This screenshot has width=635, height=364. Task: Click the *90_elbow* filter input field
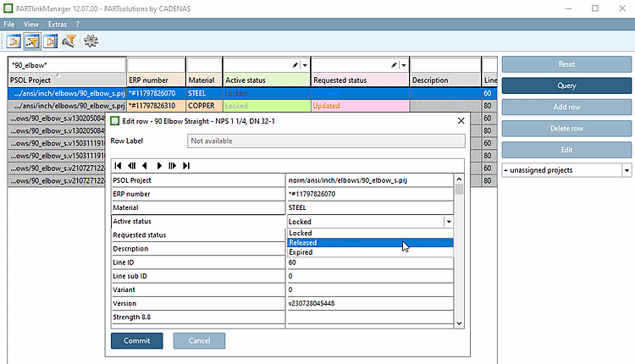[x=66, y=65]
